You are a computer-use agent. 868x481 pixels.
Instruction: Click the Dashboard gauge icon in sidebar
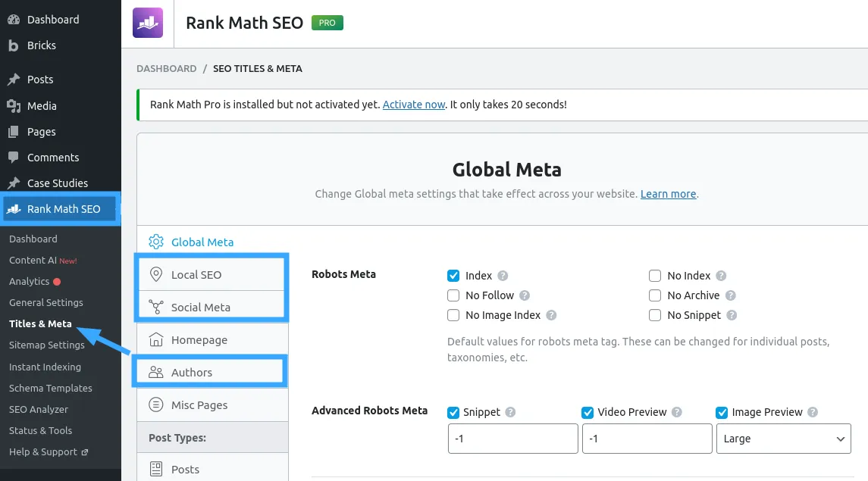pos(14,20)
